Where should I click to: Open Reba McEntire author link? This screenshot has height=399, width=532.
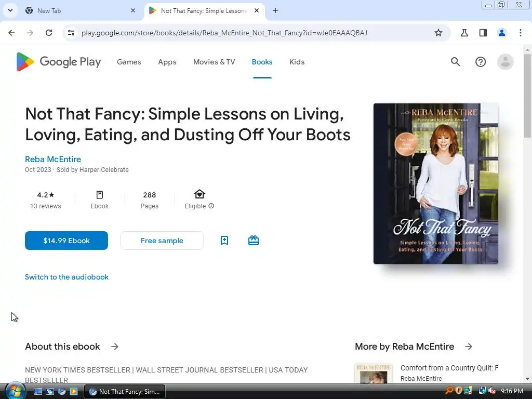pyautogui.click(x=53, y=159)
